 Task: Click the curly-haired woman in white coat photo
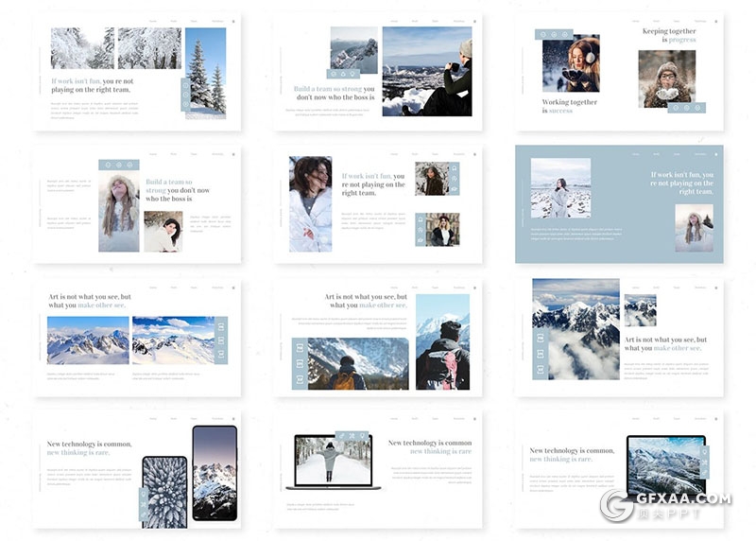point(310,203)
